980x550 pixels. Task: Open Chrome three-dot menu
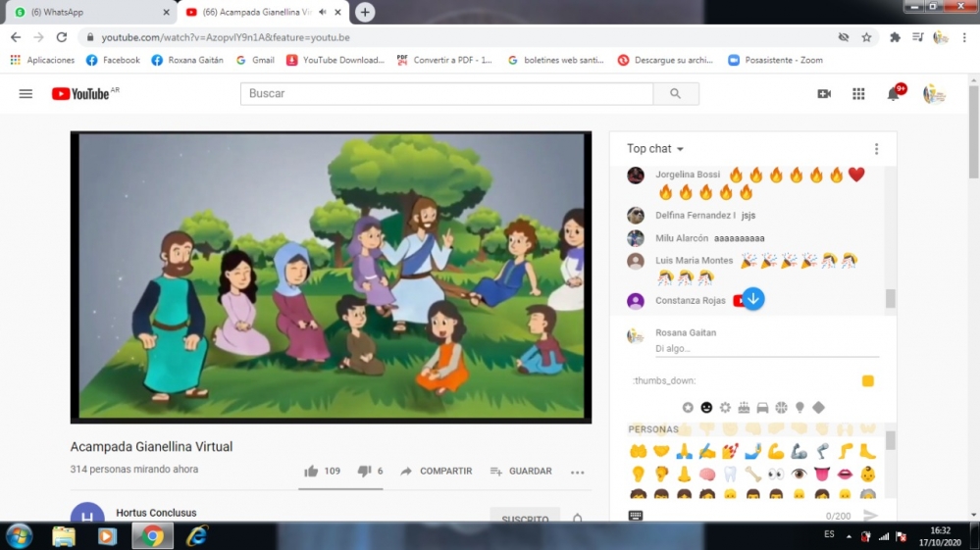pos(964,37)
